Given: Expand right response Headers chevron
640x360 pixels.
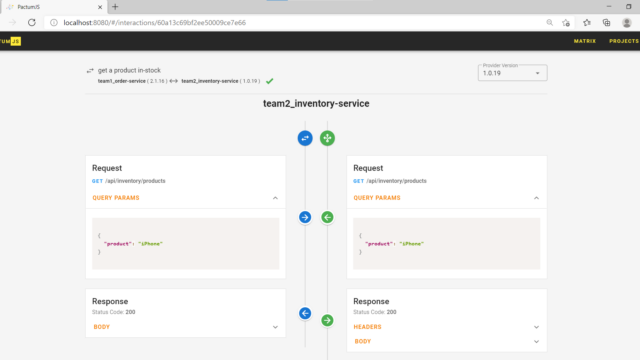Looking at the screenshot, I should pyautogui.click(x=536, y=327).
